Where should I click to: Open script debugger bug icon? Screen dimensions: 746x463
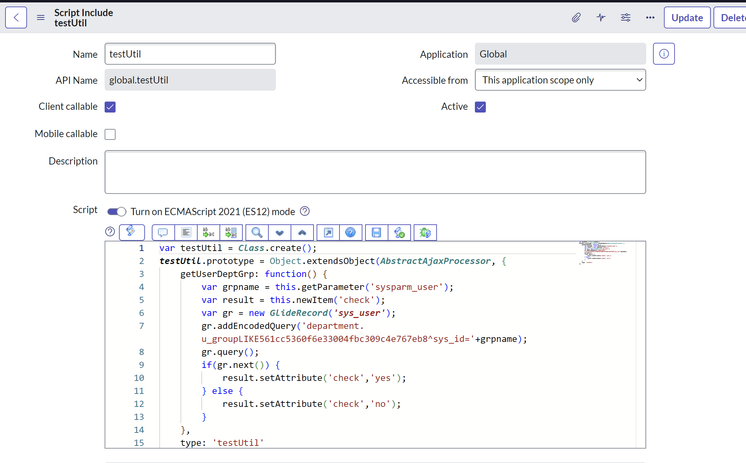(x=425, y=232)
